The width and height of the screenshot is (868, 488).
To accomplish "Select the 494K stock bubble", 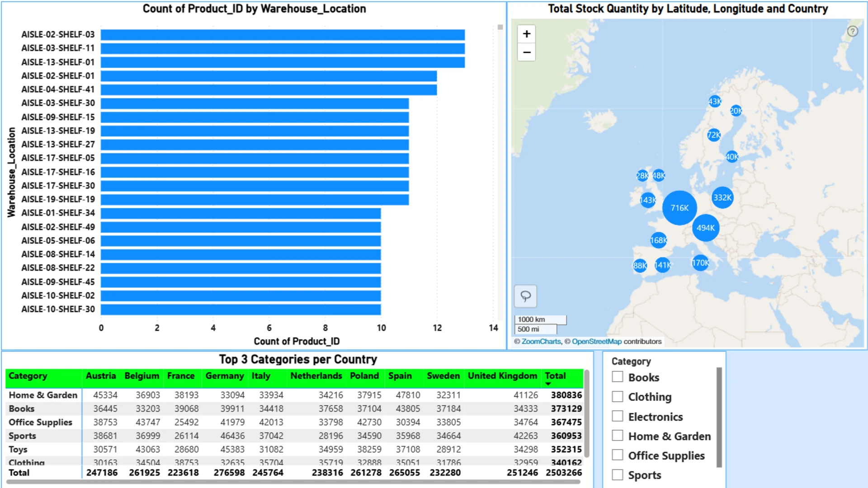I will pos(705,228).
